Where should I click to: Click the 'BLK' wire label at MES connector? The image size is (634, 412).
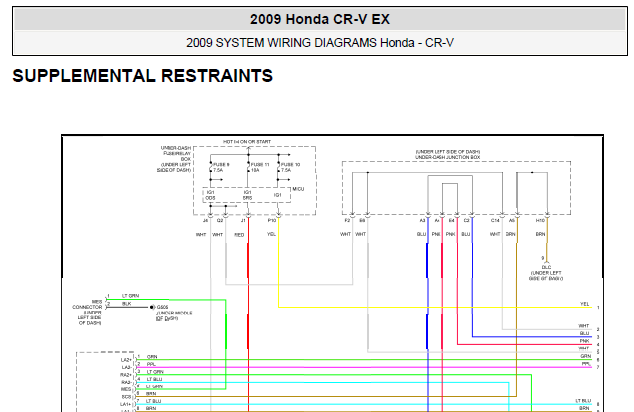tap(127, 304)
